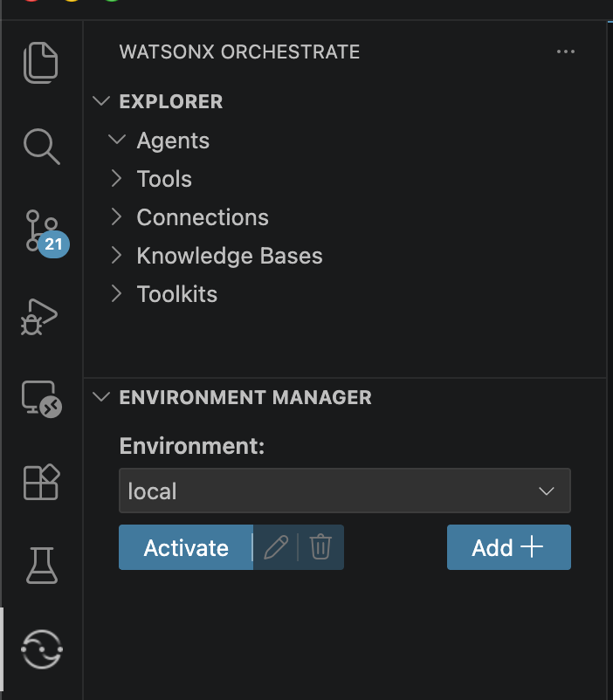Open the Environment dropdown showing local
Image resolution: width=613 pixels, height=700 pixels.
(x=344, y=491)
